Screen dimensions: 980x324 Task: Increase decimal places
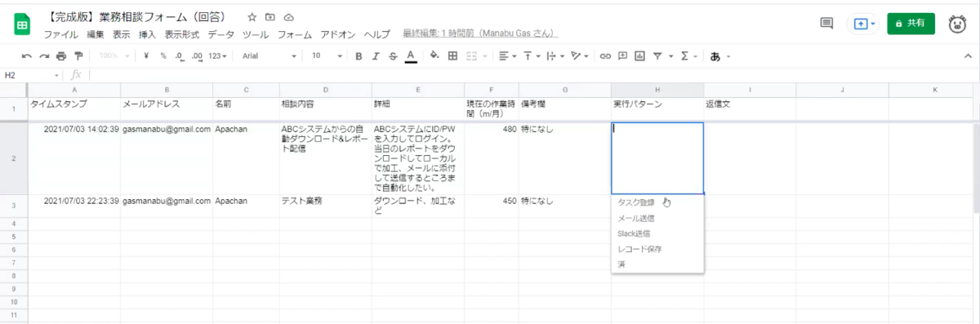tap(197, 56)
